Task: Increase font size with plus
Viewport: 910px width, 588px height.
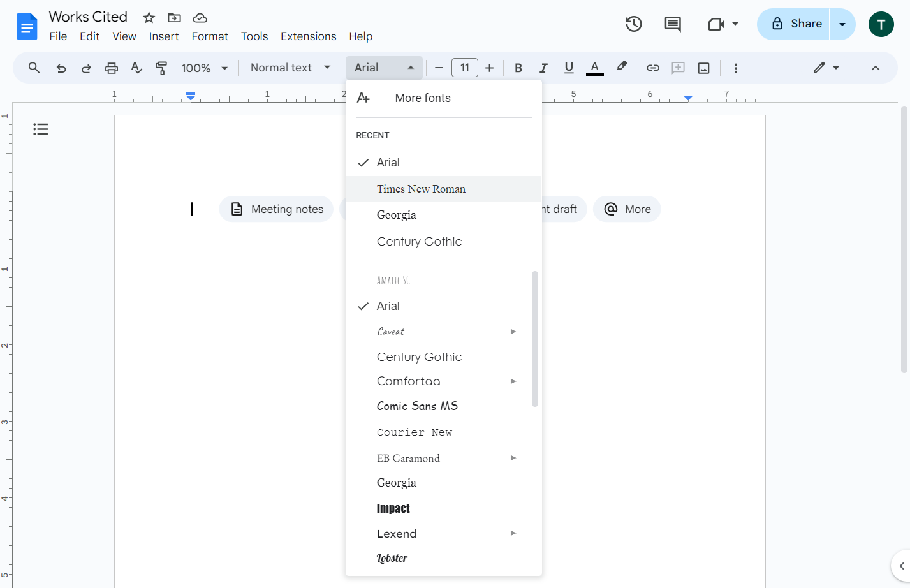Action: pyautogui.click(x=490, y=68)
